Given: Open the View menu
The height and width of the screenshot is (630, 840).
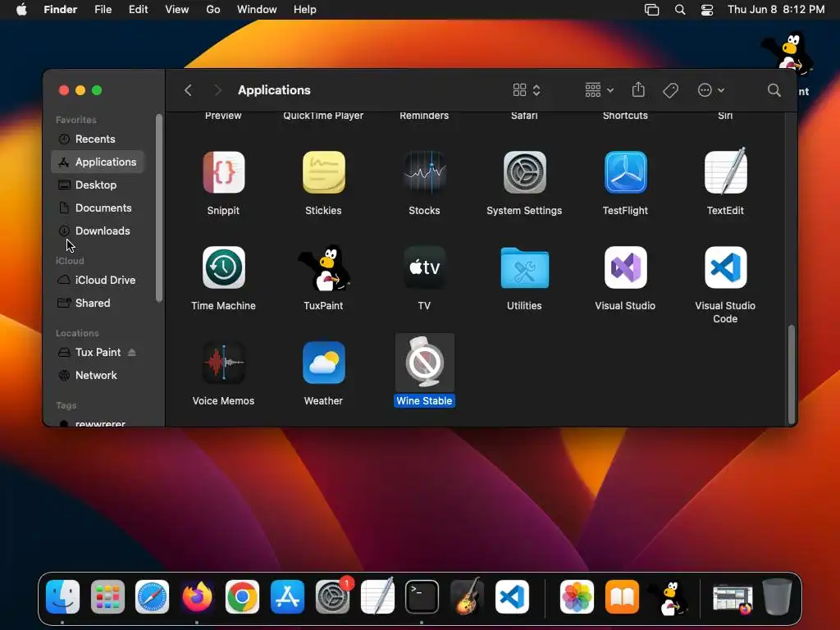Looking at the screenshot, I should [x=177, y=10].
